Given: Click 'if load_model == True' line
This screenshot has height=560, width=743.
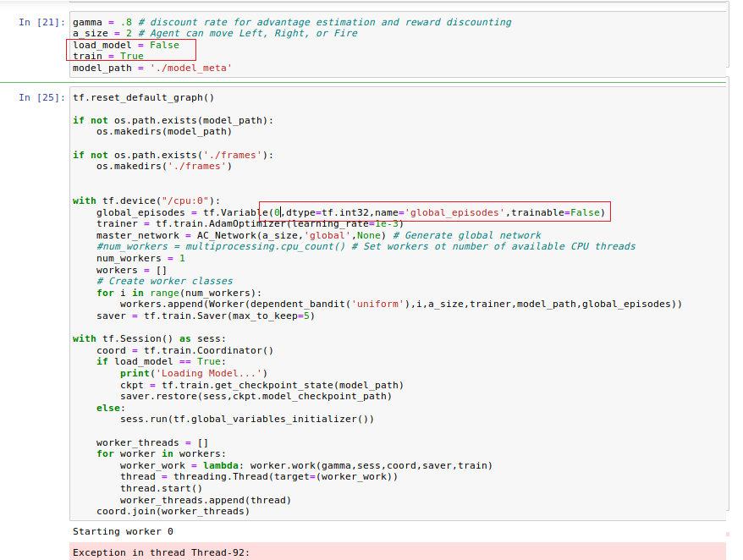Looking at the screenshot, I should click(x=161, y=361).
